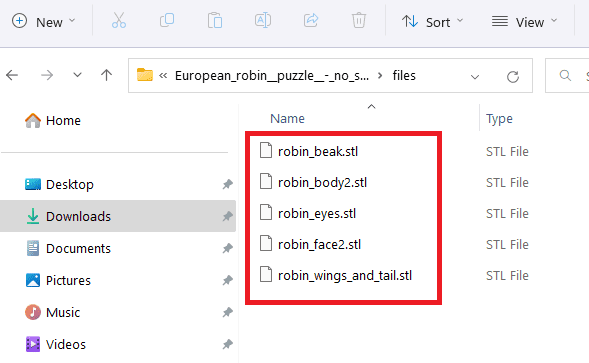Image resolution: width=589 pixels, height=363 pixels.
Task: Click the Share icon in toolbar
Action: click(x=311, y=20)
